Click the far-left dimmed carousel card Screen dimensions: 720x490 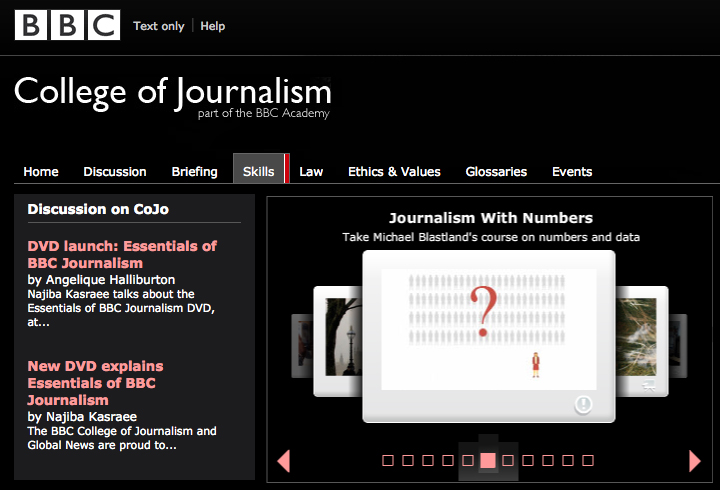[x=302, y=346]
